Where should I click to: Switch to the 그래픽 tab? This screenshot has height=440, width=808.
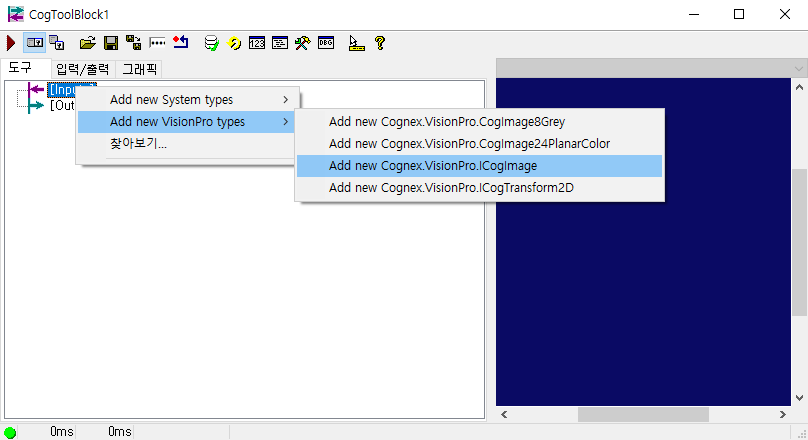(x=139, y=69)
